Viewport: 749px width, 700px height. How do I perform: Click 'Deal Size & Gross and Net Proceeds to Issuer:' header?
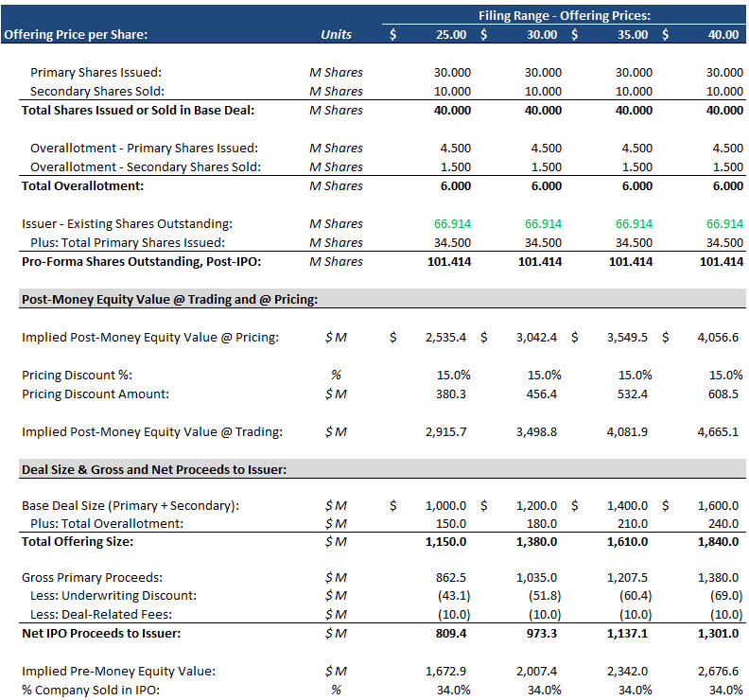tap(154, 470)
